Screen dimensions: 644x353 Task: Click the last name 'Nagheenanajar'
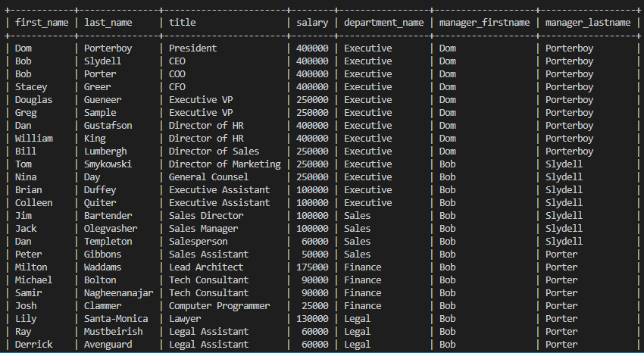(119, 292)
